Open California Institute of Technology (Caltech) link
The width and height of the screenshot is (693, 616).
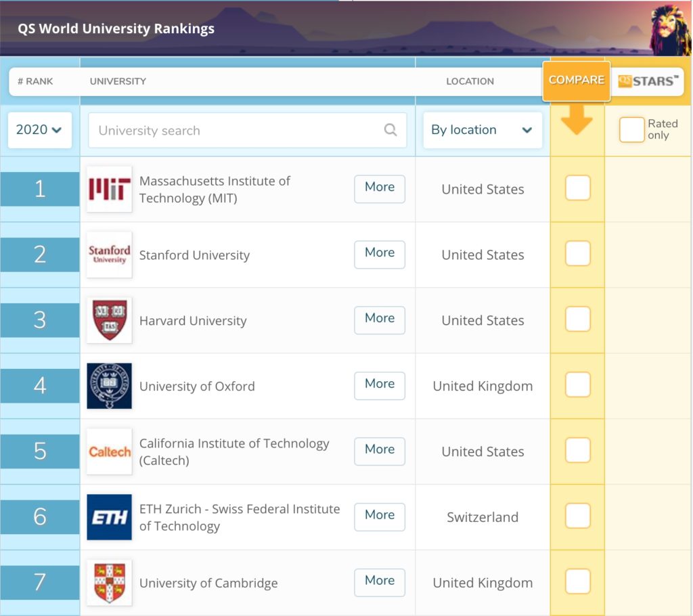pos(234,452)
